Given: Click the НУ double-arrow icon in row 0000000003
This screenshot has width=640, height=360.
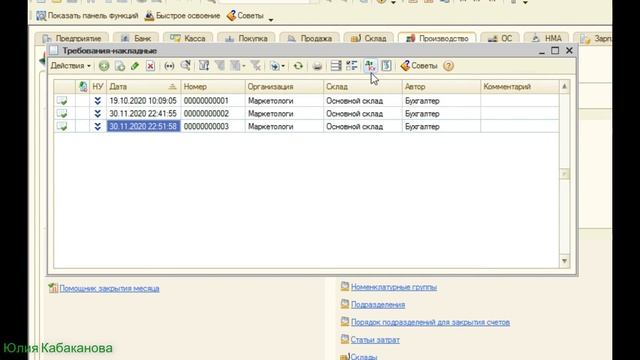Looking at the screenshot, I should point(98,127).
